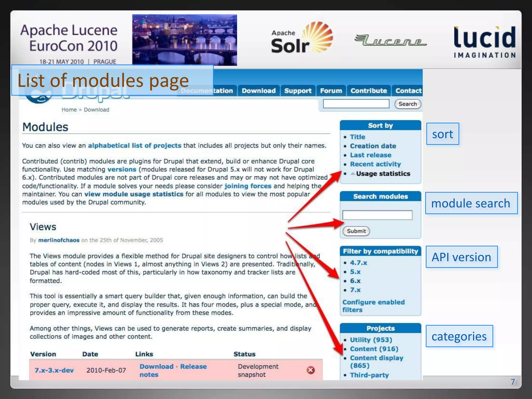532x399 pixels.
Task: Open the joining forces link
Action: click(248, 186)
